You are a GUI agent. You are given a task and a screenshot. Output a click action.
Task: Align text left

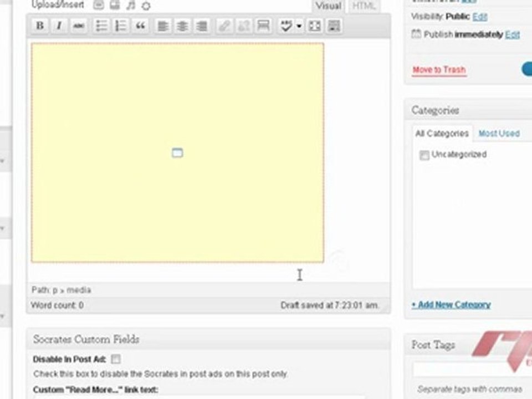163,26
